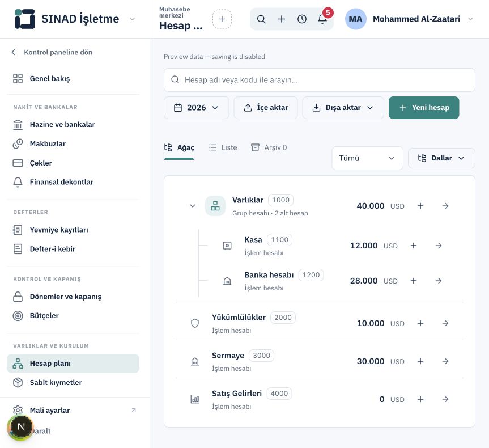Click the MA user avatar
The height and width of the screenshot is (448, 489).
point(355,19)
